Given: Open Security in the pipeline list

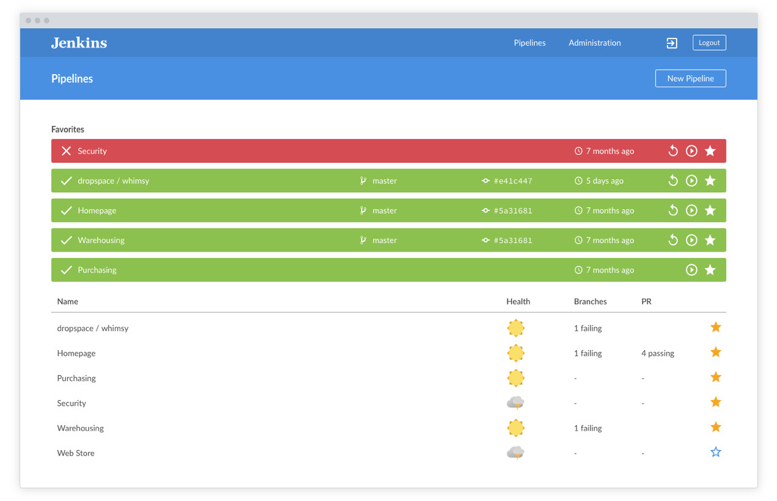Looking at the screenshot, I should click(71, 403).
